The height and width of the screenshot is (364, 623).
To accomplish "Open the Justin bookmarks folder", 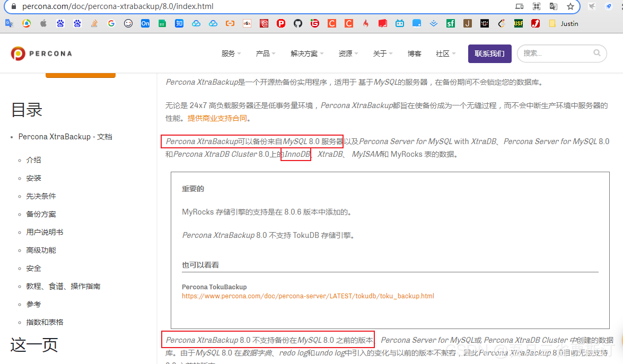I will (564, 23).
